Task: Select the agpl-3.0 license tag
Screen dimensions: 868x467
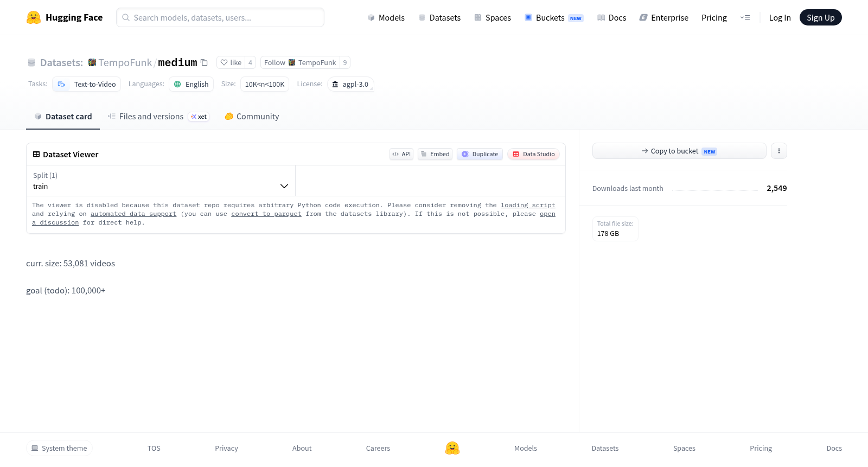Action: (350, 84)
